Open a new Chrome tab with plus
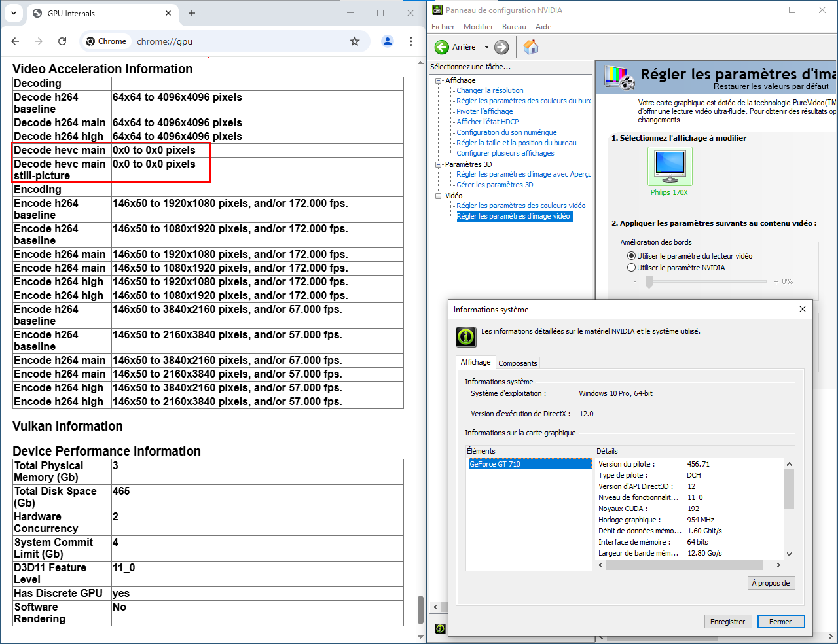Image resolution: width=838 pixels, height=644 pixels. pyautogui.click(x=192, y=13)
